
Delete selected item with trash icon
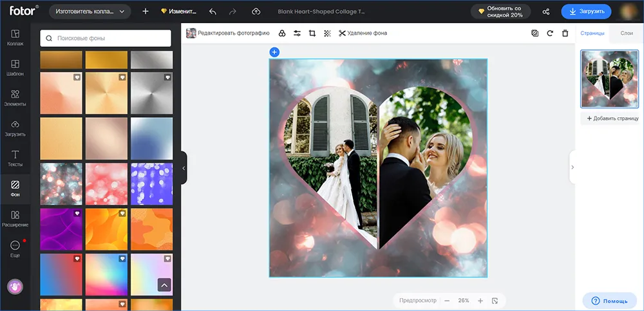click(565, 33)
